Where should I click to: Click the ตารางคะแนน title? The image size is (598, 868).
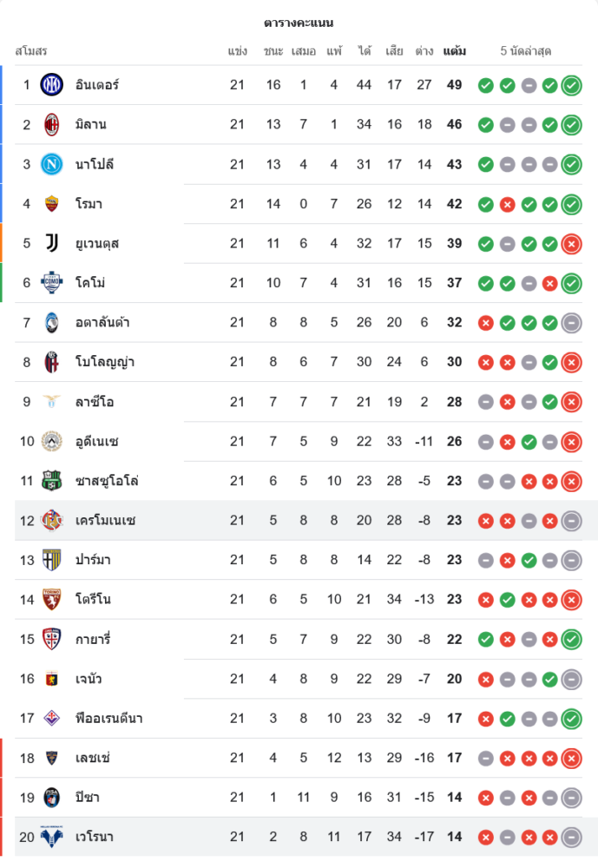click(x=299, y=23)
